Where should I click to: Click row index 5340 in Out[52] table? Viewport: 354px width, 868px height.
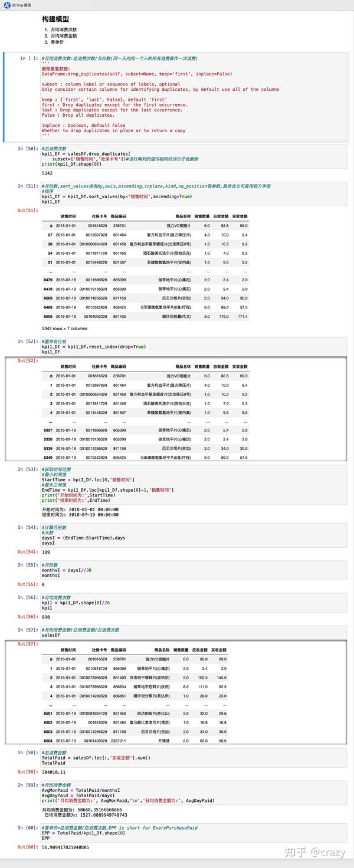[48, 457]
